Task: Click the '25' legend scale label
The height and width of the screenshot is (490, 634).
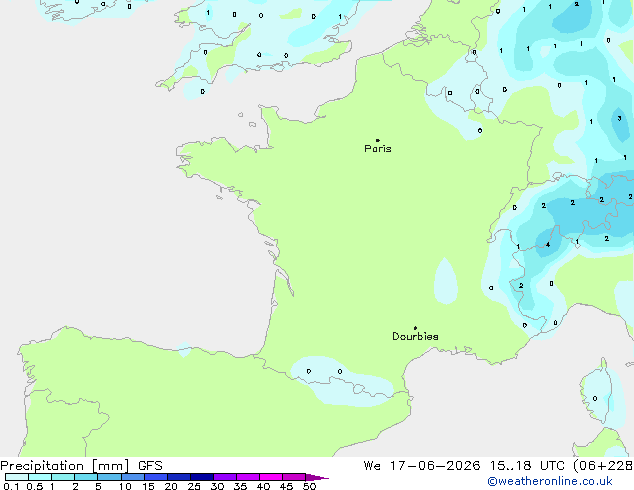Action: (194, 486)
